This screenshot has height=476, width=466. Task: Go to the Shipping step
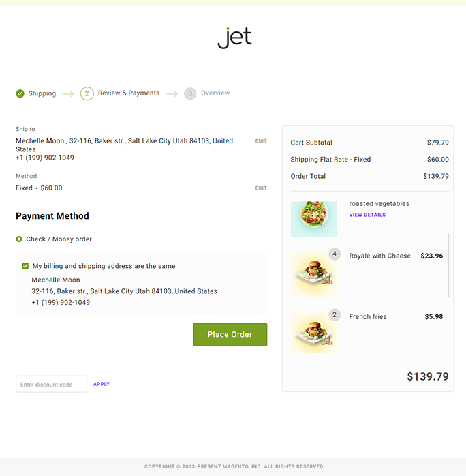pos(42,93)
